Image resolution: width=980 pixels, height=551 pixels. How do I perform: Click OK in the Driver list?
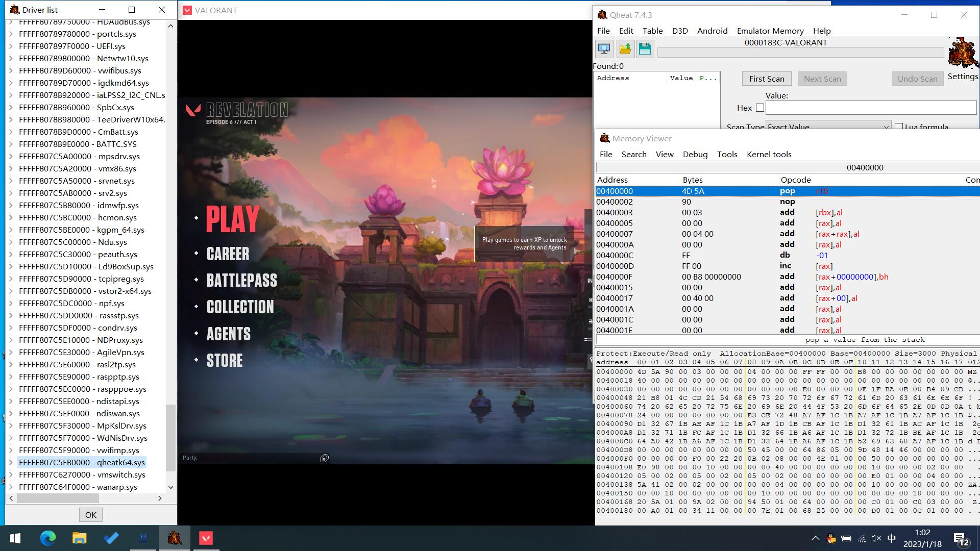(91, 515)
